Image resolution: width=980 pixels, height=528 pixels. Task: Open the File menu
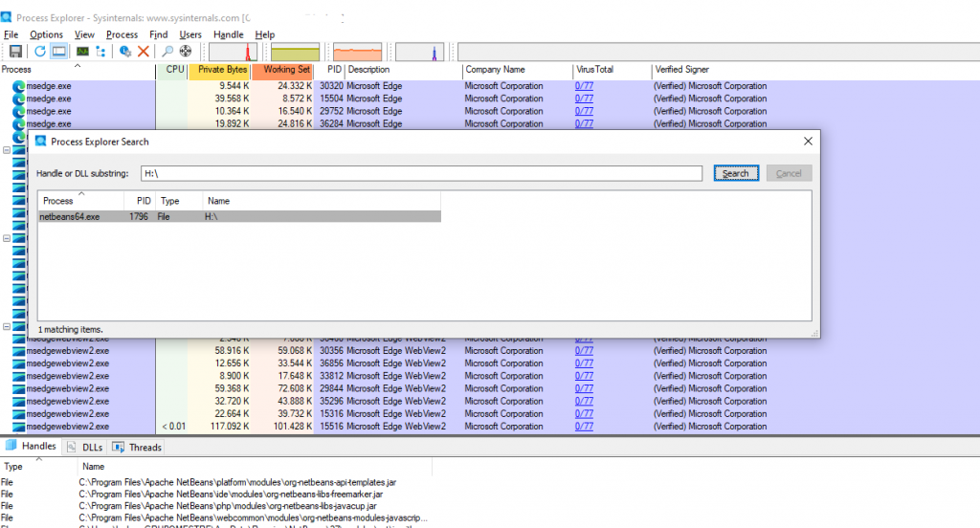coord(11,34)
